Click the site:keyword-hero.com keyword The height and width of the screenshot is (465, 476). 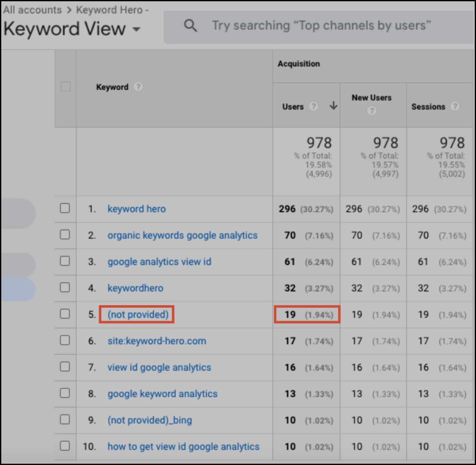[x=157, y=341]
